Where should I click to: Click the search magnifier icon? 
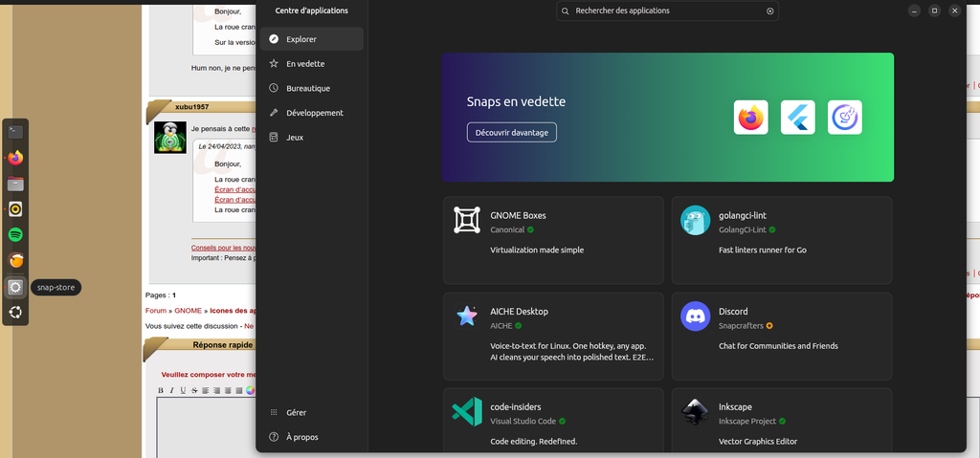tap(565, 11)
